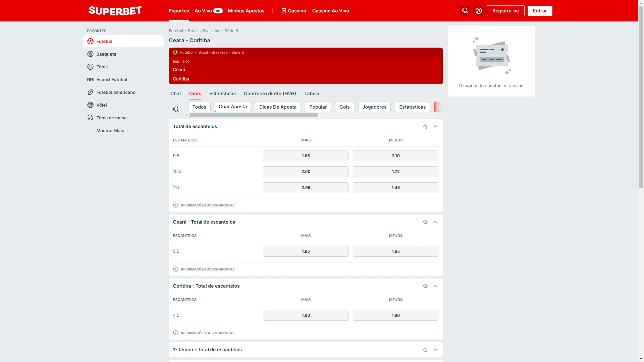Open the Esportes top menu

(x=179, y=11)
